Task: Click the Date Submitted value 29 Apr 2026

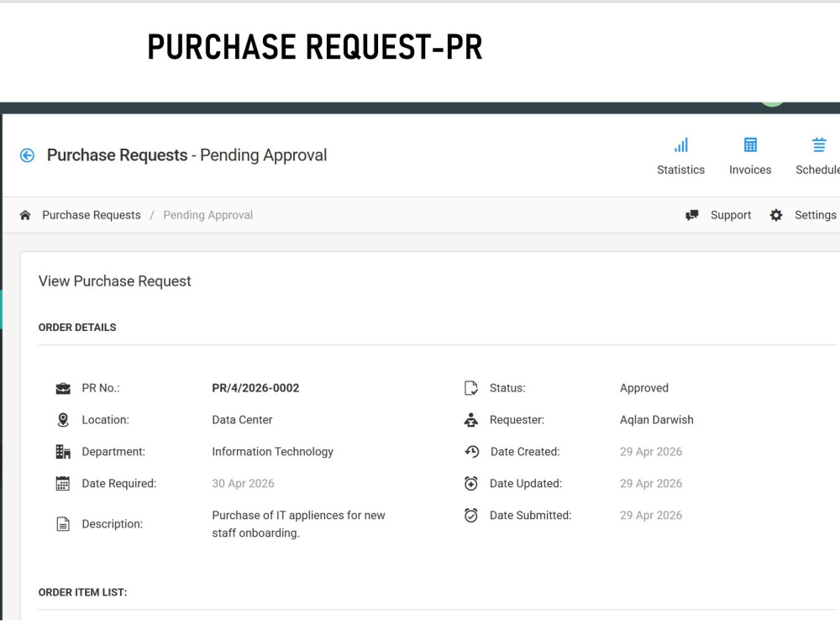Action: pyautogui.click(x=652, y=516)
